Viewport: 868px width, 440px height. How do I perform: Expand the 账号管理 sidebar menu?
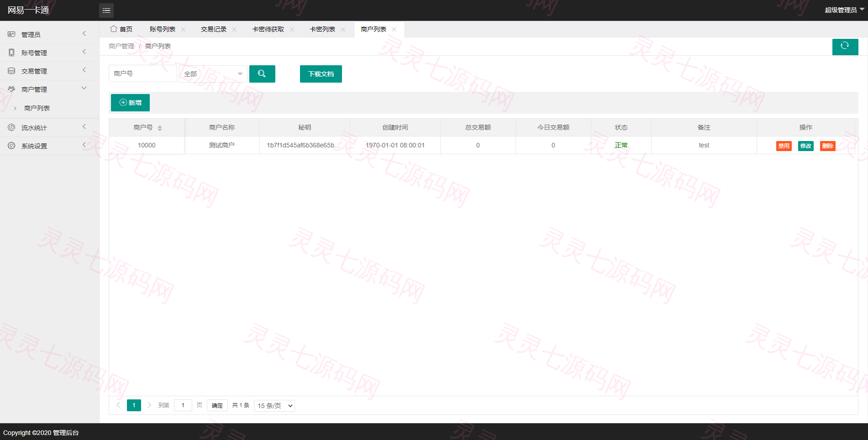pyautogui.click(x=84, y=52)
